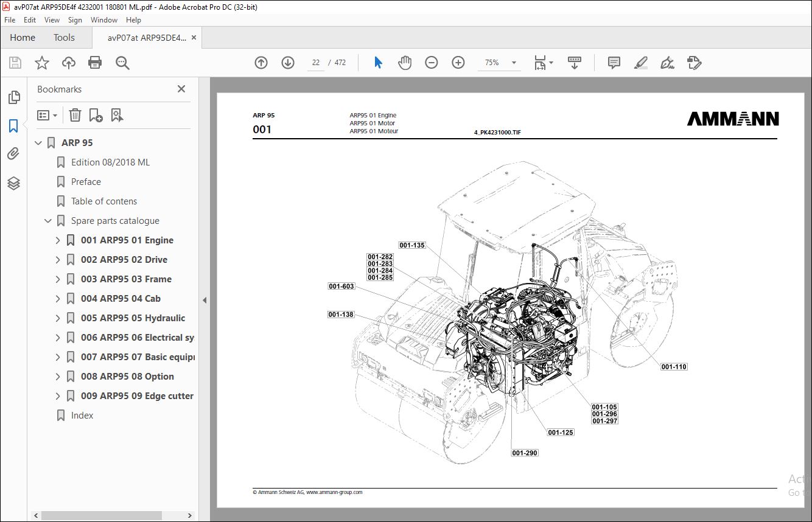Open the fit page options tool
Viewport: 812px width, 522px height.
543,63
